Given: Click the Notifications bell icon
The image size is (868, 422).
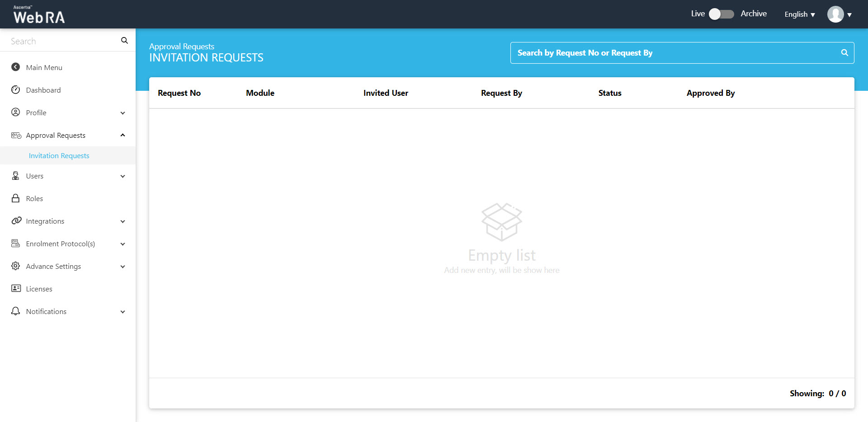Looking at the screenshot, I should (16, 311).
